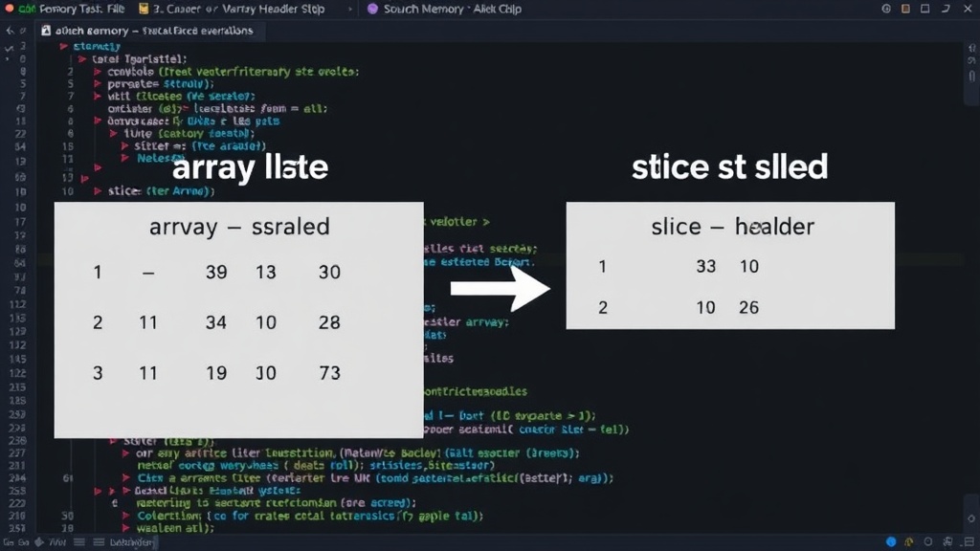Screen dimensions: 980x551
Task: Toggle the first hamburger lines icon in status bar
Action: tap(78, 541)
